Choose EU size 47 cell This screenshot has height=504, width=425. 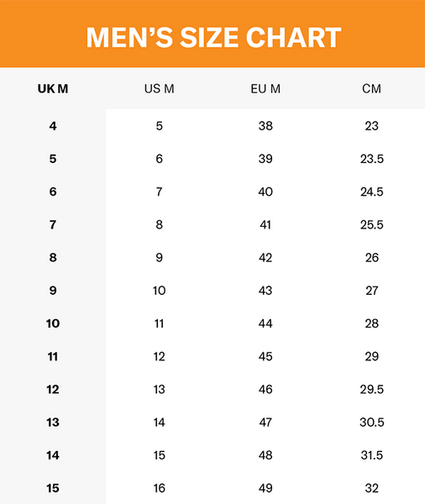(265, 422)
